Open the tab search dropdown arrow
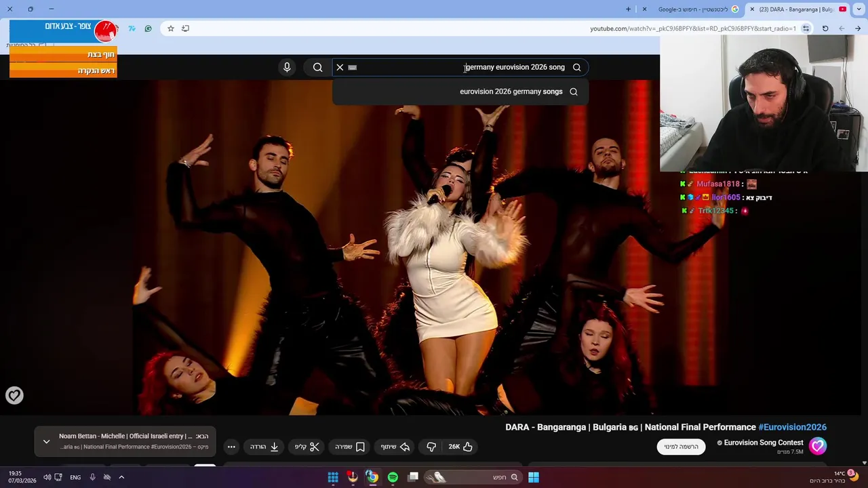 (859, 9)
